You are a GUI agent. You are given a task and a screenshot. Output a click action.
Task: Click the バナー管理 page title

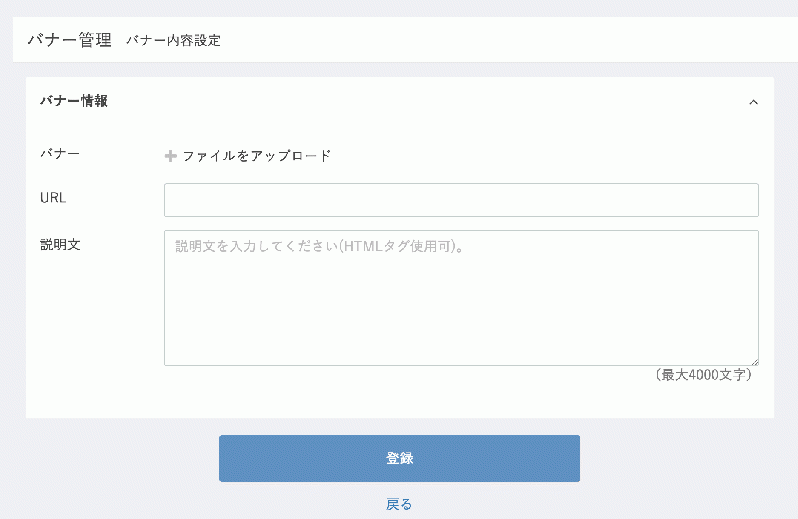point(70,40)
